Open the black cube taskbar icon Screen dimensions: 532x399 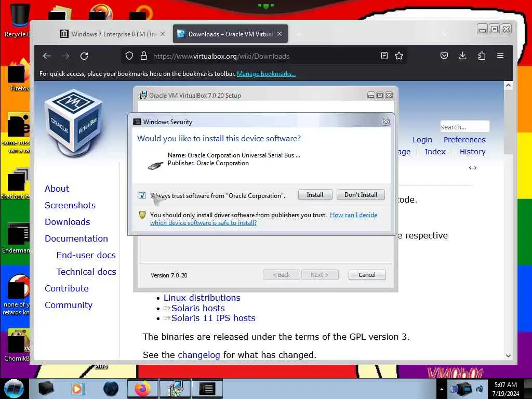tap(46, 389)
